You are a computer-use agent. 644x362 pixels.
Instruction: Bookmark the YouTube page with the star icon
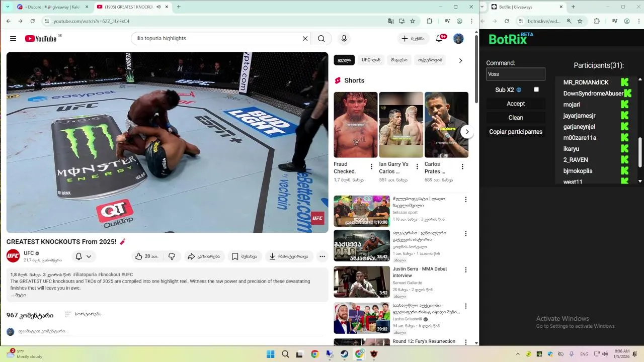pos(413,21)
